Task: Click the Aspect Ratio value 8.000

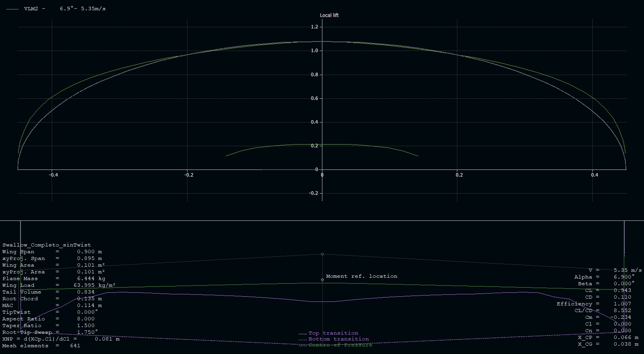Action: (x=86, y=319)
